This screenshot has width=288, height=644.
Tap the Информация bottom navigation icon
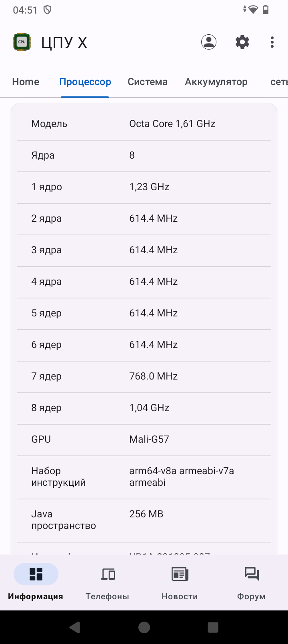36,574
